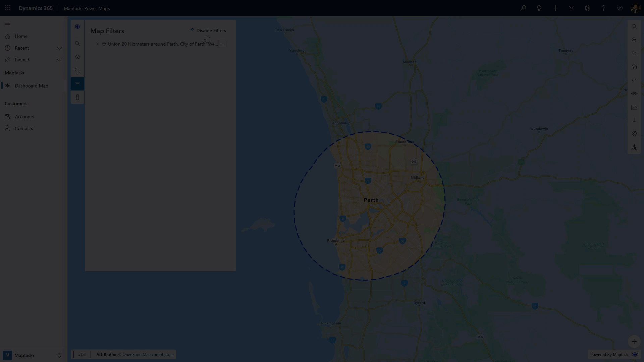The height and width of the screenshot is (362, 644).
Task: Click the north compass arrow icon
Action: 634,147
